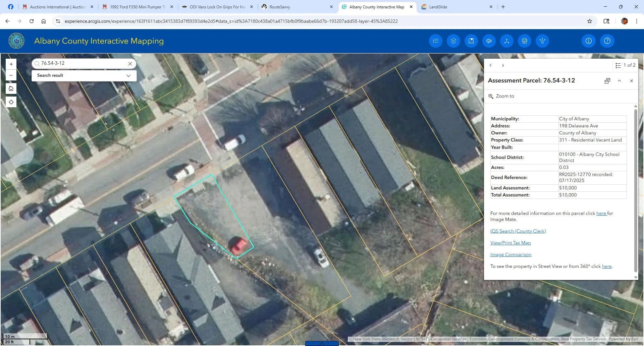
Task: Go to the browser home page
Action: tap(44, 21)
